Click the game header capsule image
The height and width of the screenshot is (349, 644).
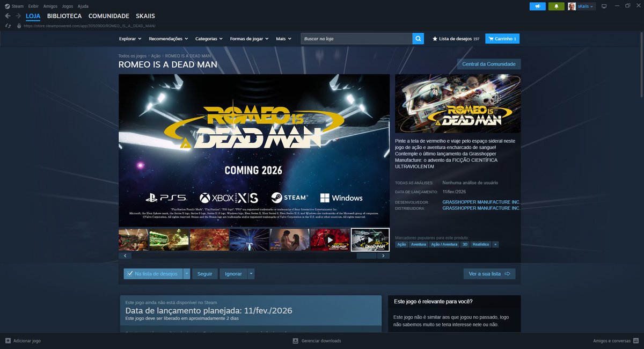[x=458, y=104]
